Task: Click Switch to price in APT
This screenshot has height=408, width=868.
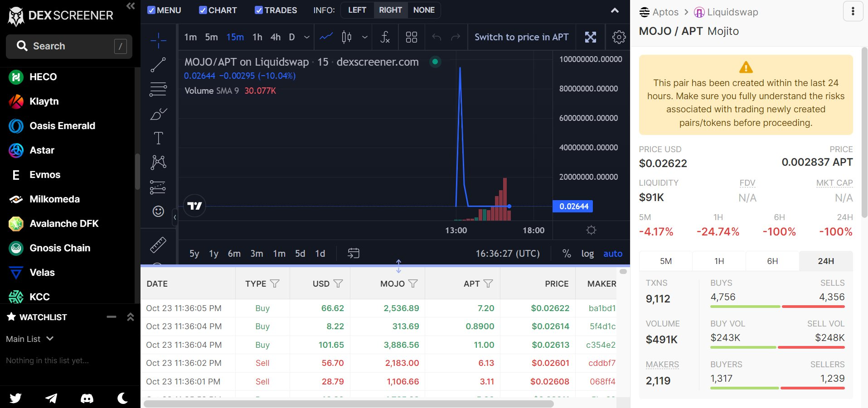Action: pyautogui.click(x=522, y=37)
